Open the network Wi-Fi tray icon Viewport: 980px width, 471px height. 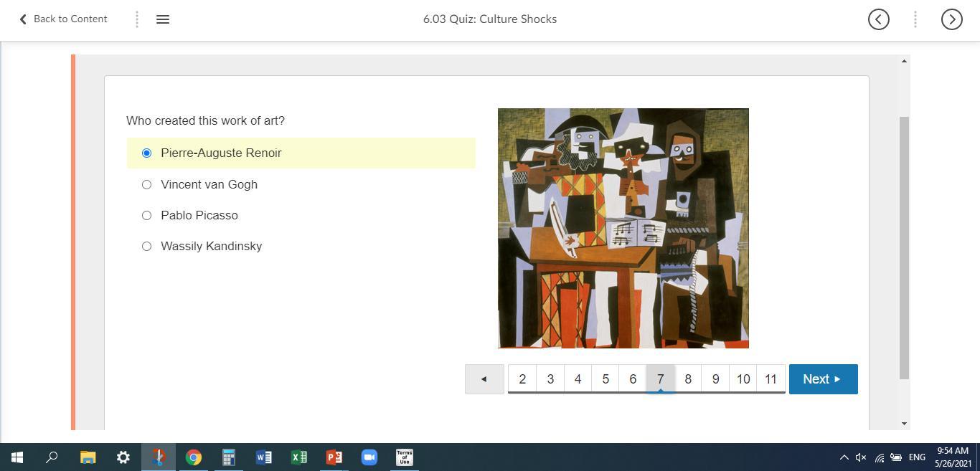click(879, 457)
